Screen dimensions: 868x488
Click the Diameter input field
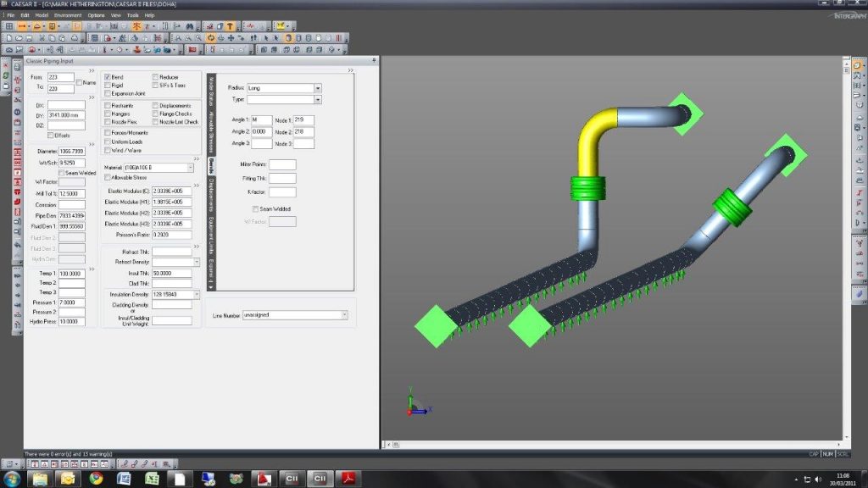click(x=71, y=151)
